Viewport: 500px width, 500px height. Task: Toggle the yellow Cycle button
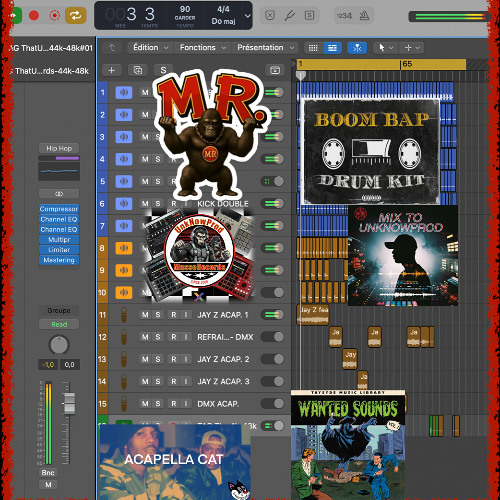(x=75, y=15)
